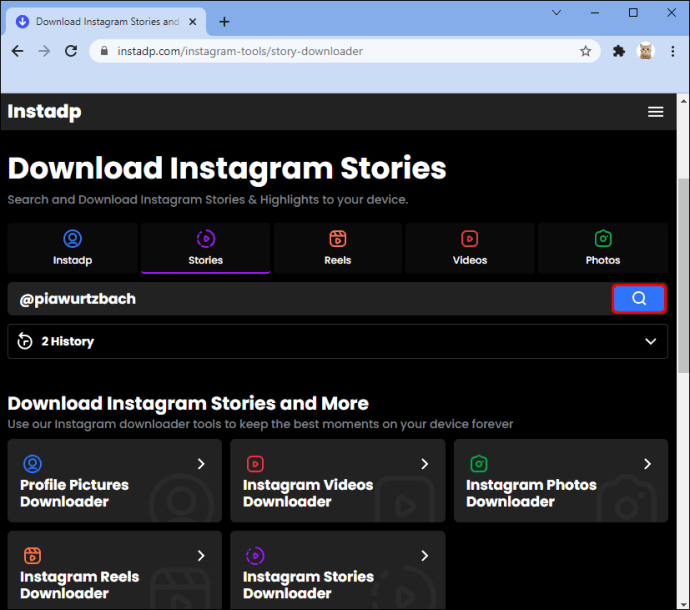This screenshot has width=690, height=610.
Task: Click the Instagram Stories Downloader arrow
Action: pos(425,556)
